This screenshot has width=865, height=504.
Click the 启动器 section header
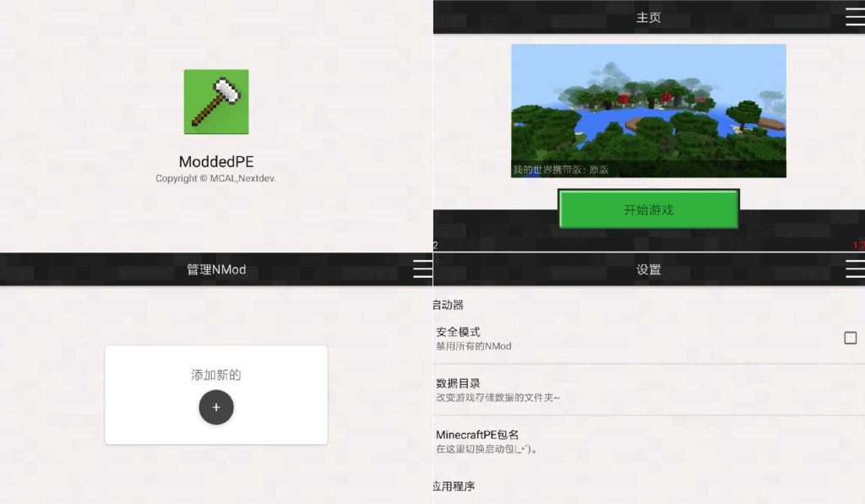coord(448,305)
